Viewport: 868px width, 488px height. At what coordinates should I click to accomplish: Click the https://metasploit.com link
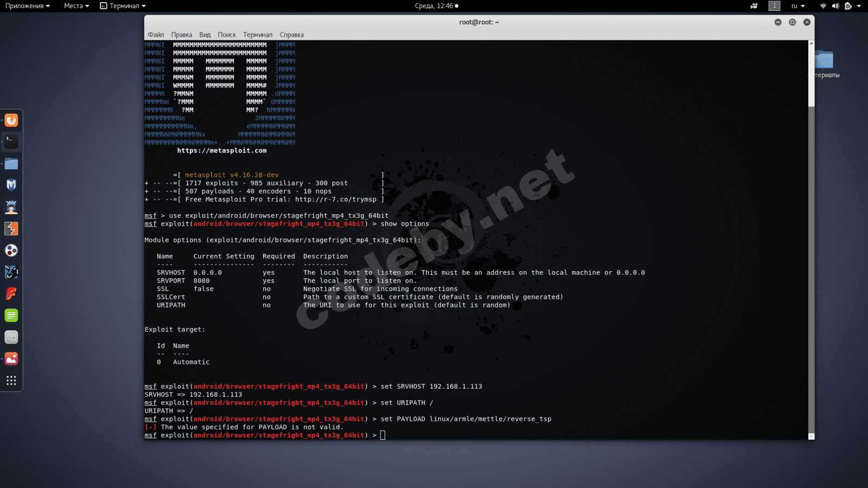point(222,151)
